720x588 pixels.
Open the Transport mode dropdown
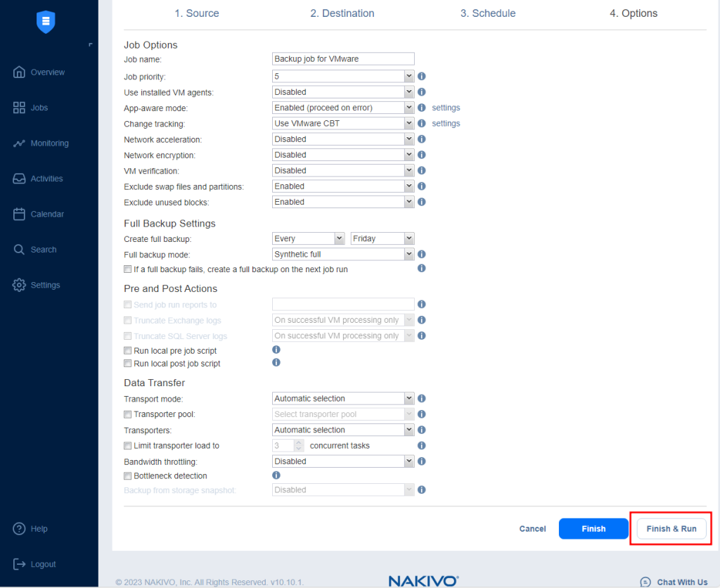(x=343, y=398)
